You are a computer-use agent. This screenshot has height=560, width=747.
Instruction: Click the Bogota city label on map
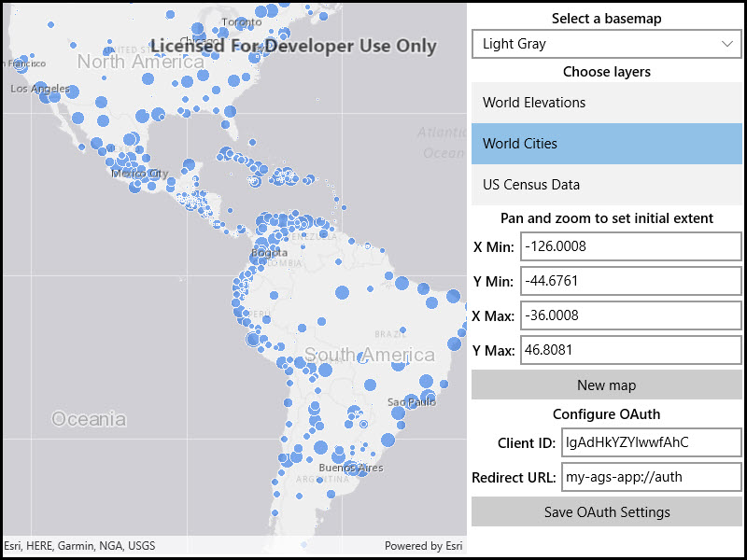click(x=269, y=253)
